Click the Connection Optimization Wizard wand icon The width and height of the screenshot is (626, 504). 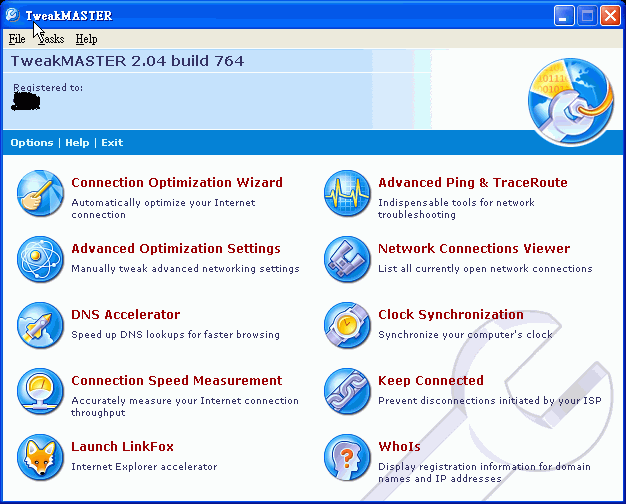(40, 194)
